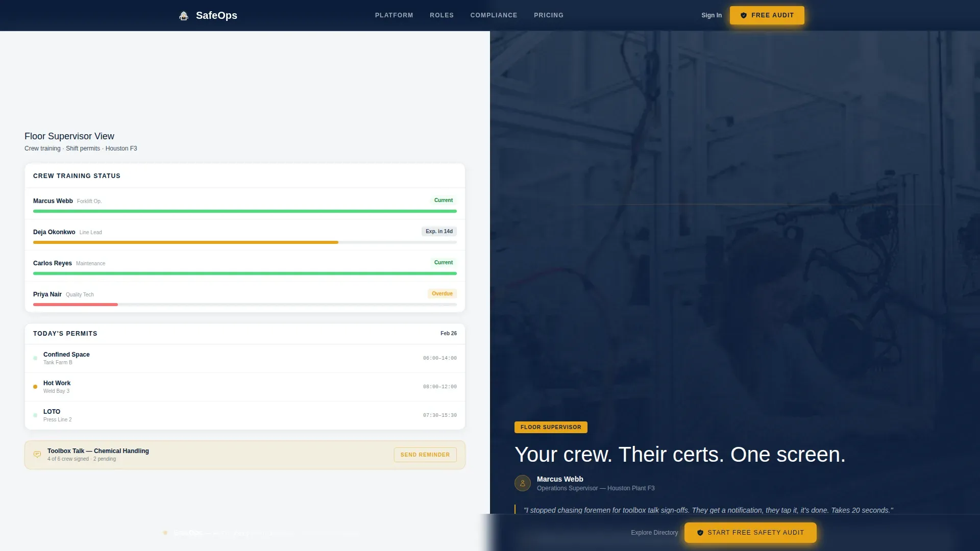Click the Hot Work orange status dot
Screen dimensions: 980x551
[35, 387]
